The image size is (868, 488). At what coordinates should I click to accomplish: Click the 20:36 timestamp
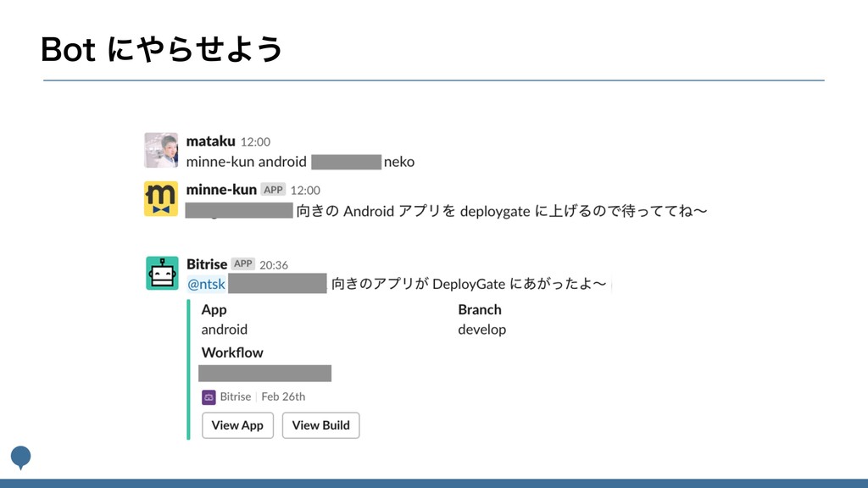274,265
